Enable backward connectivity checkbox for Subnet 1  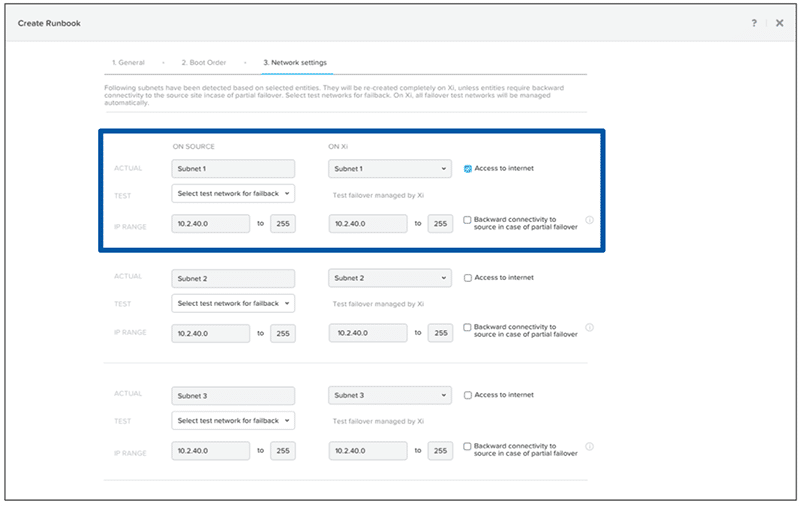click(x=468, y=219)
